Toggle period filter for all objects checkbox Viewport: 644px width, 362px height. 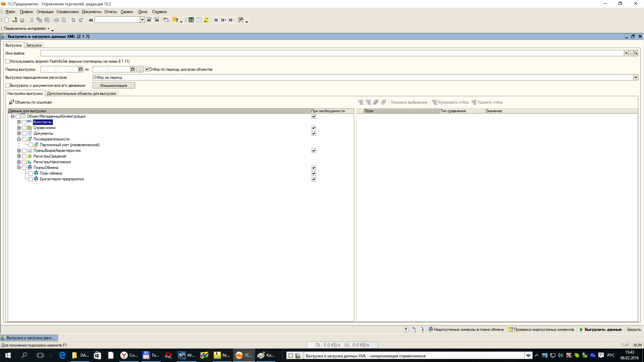147,69
